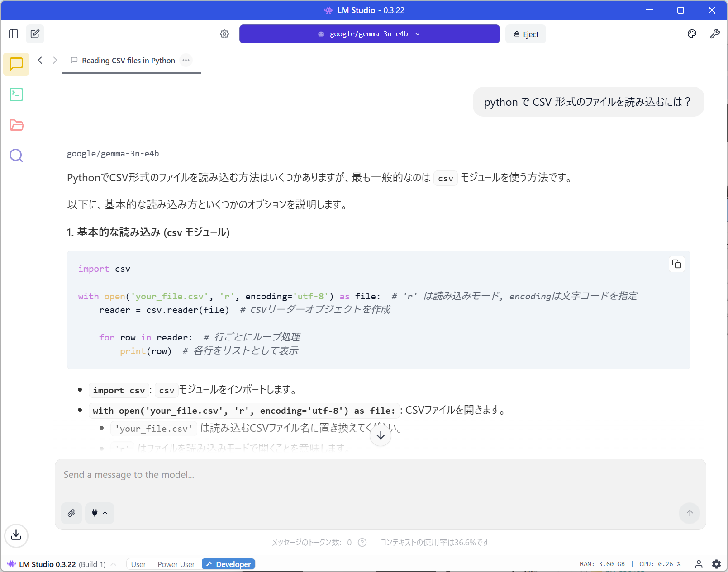Start a new chat with edit icon
Viewport: 728px width, 572px height.
(x=35, y=34)
